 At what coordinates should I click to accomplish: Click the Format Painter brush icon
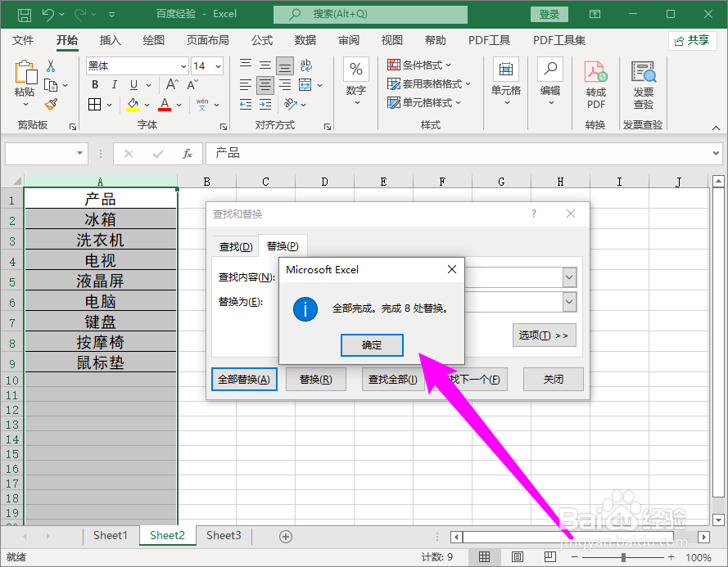point(51,105)
